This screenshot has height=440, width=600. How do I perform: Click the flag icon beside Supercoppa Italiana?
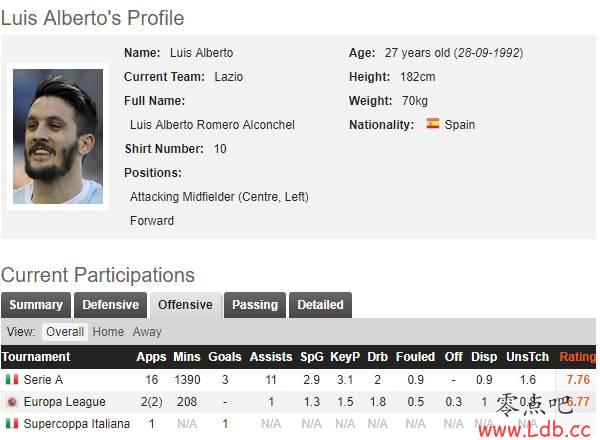[12, 424]
